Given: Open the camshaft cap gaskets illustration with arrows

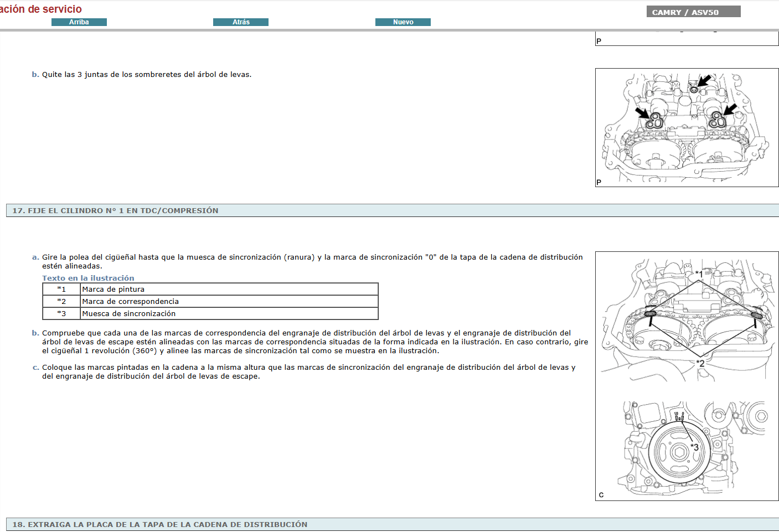Looking at the screenshot, I should click(x=687, y=127).
